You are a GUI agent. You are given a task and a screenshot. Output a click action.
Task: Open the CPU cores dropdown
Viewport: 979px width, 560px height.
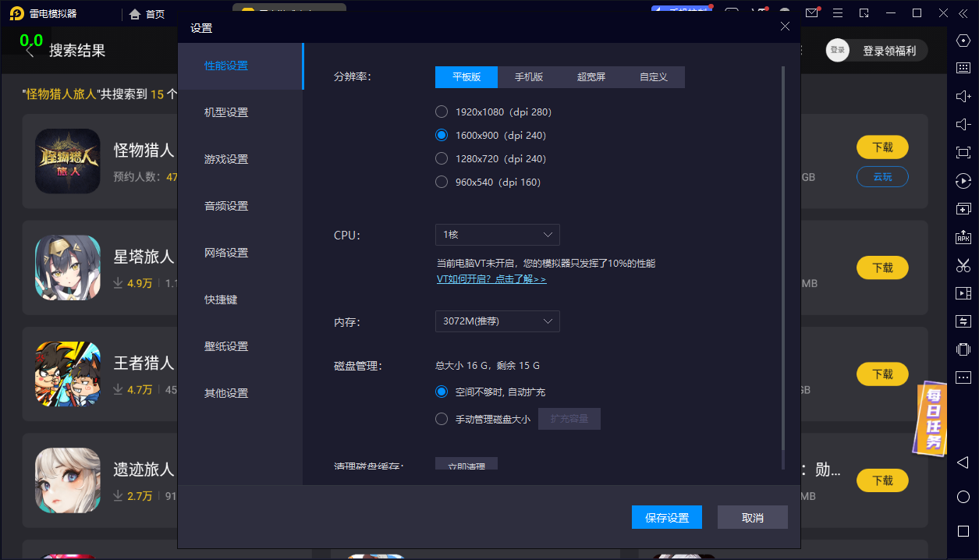click(497, 234)
